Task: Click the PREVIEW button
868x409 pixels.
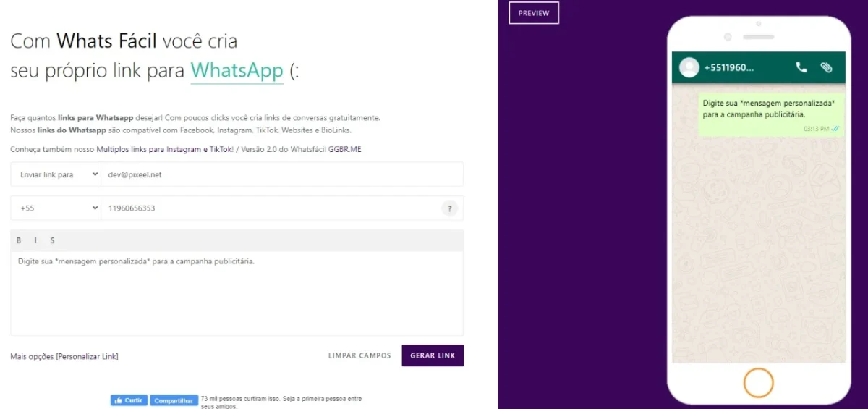Action: tap(534, 13)
